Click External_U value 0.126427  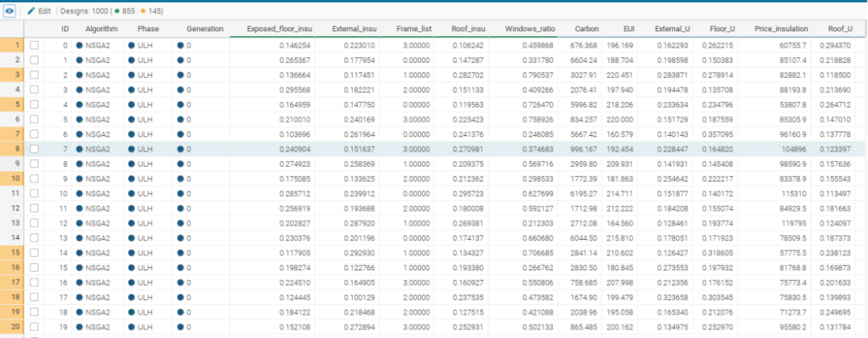tap(674, 252)
